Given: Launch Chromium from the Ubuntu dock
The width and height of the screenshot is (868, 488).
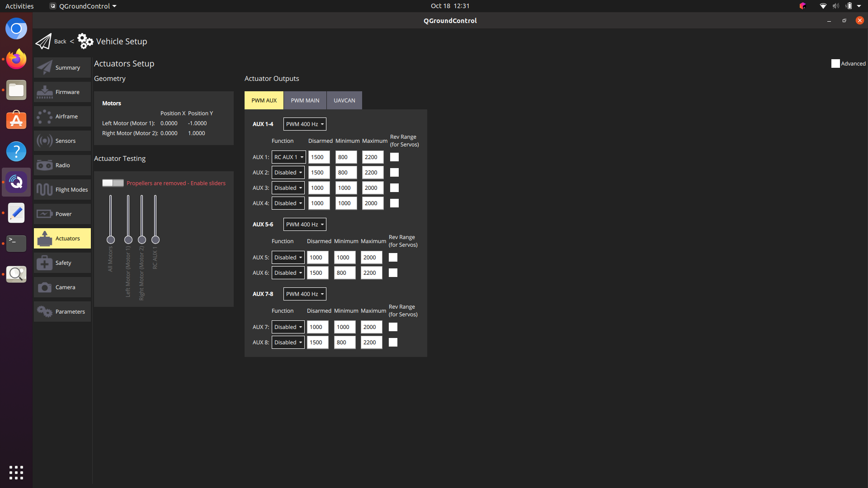Looking at the screenshot, I should click(16, 29).
